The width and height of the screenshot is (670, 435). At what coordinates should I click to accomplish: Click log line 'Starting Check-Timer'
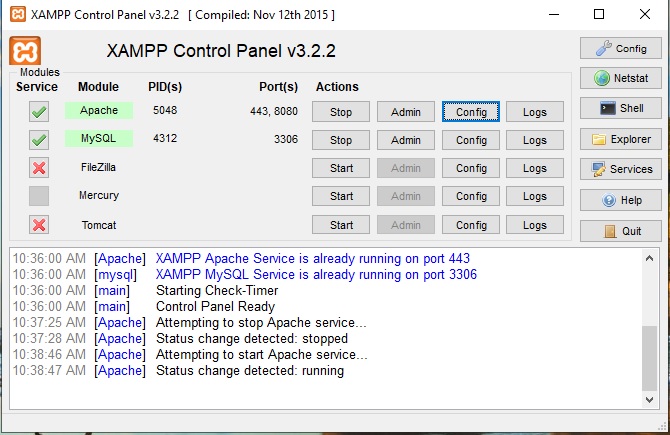(x=217, y=291)
